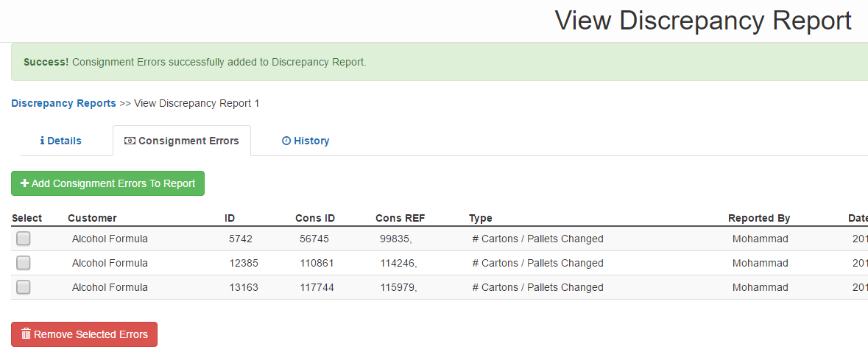Go to Discrepancy Reports breadcrumb link
This screenshot has height=352, width=868.
tap(63, 103)
